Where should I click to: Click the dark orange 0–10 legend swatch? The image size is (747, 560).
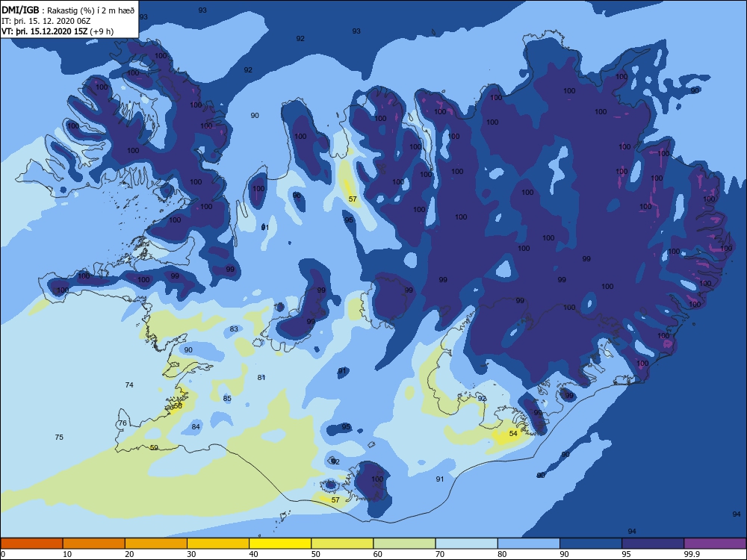point(32,544)
